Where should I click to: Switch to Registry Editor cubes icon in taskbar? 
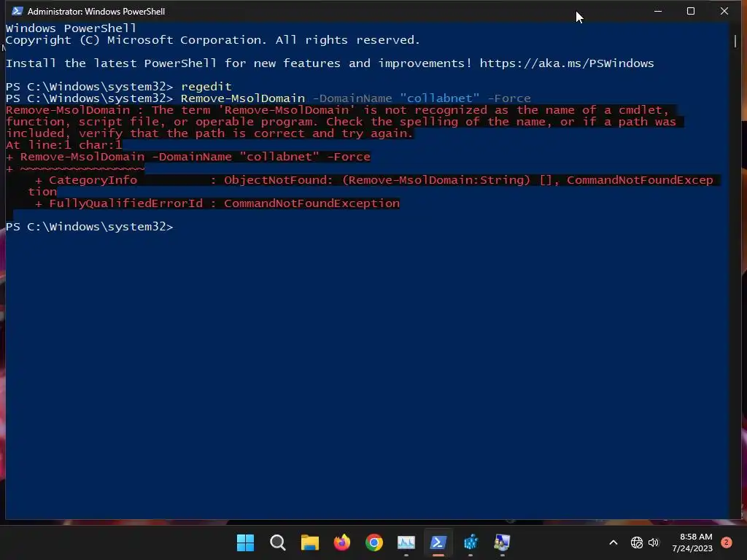click(x=471, y=542)
